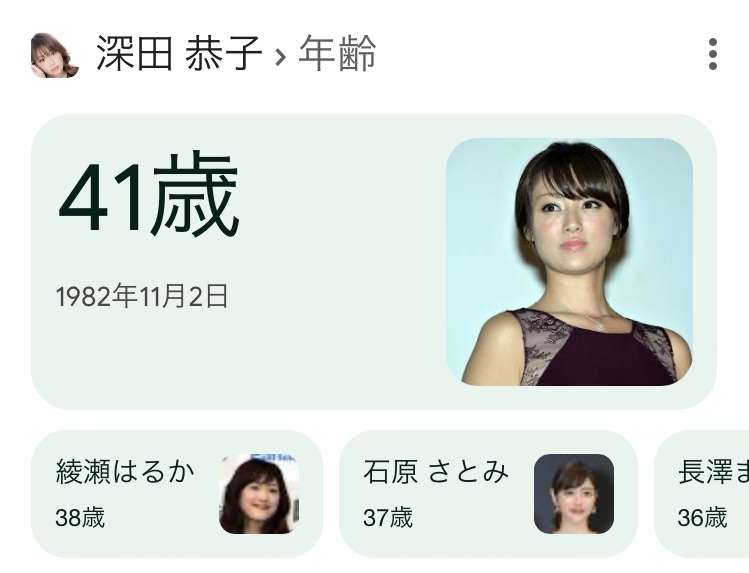Click the 綾瀬はるか thumbnail photo

click(259, 494)
